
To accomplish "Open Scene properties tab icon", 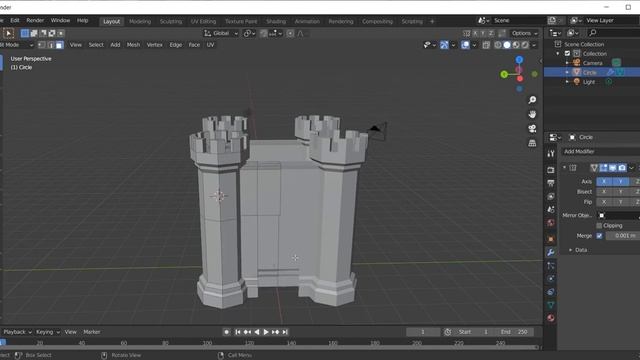I will tap(551, 209).
